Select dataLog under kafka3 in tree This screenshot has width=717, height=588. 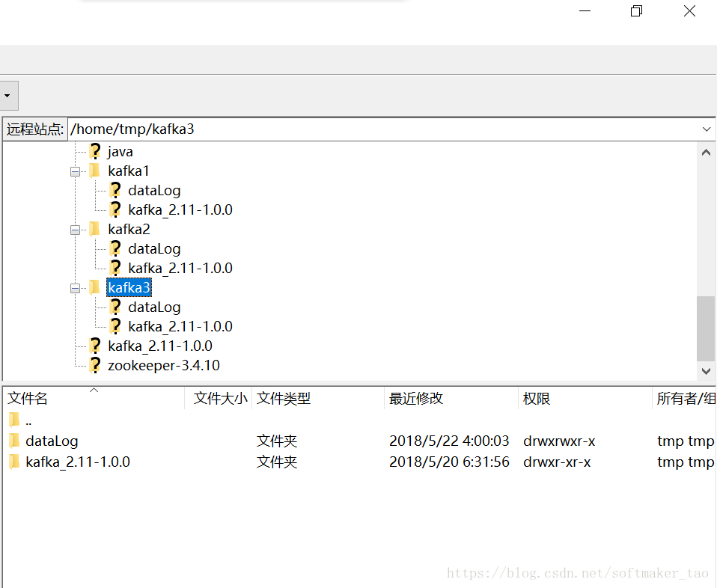pos(154,307)
